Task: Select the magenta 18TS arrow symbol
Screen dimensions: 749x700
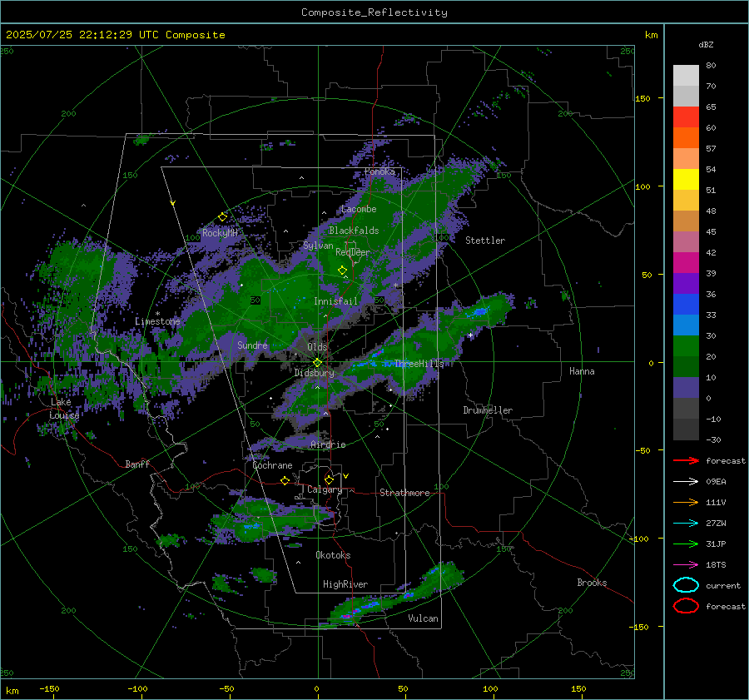Action: pyautogui.click(x=686, y=565)
